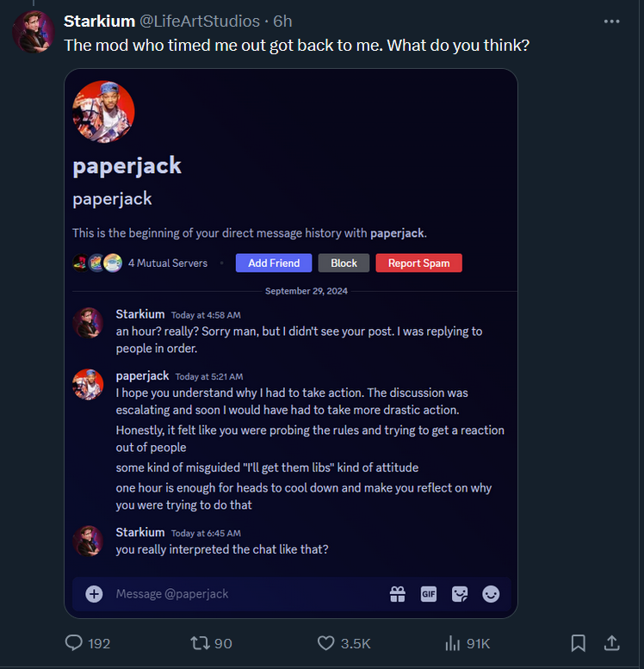This screenshot has width=644, height=669.
Task: Bookmark this tweet
Action: point(579,643)
